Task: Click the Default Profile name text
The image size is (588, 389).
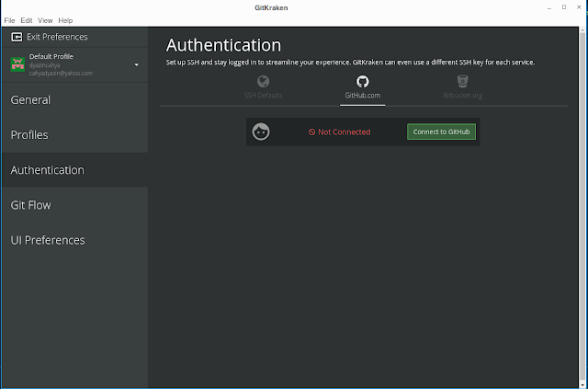Action: coord(51,56)
